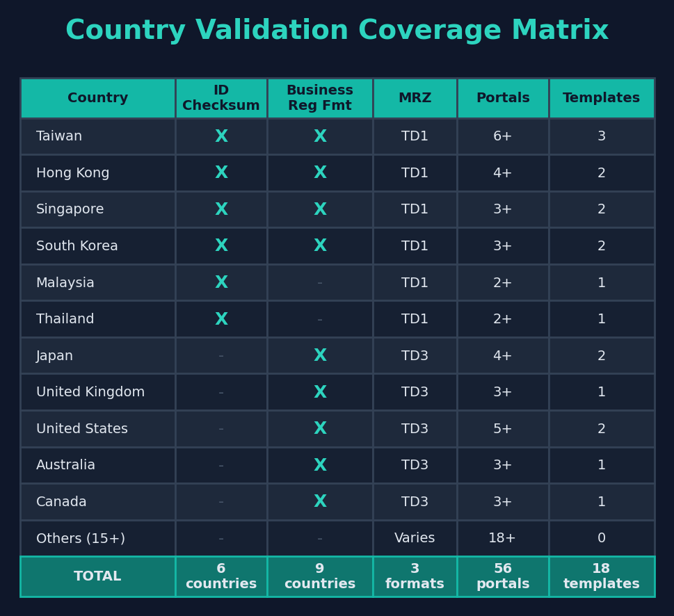Click the TD3 value for Australia
The height and width of the screenshot is (616, 674).
click(x=415, y=465)
